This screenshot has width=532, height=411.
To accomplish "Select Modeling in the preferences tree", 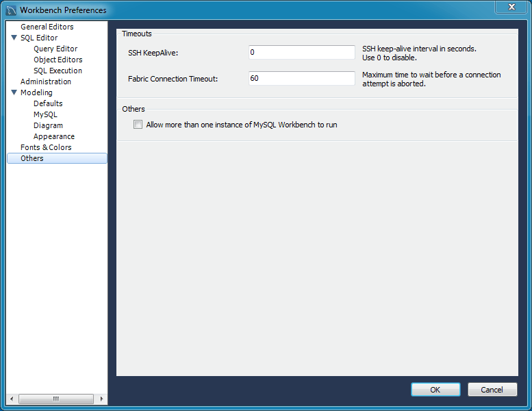I will point(36,92).
